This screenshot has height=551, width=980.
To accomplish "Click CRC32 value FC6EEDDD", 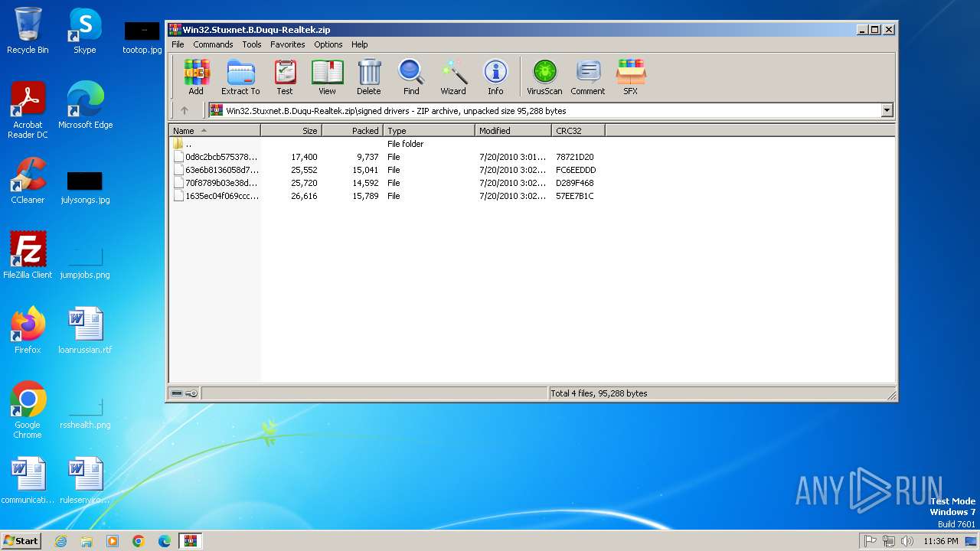I will coord(576,170).
